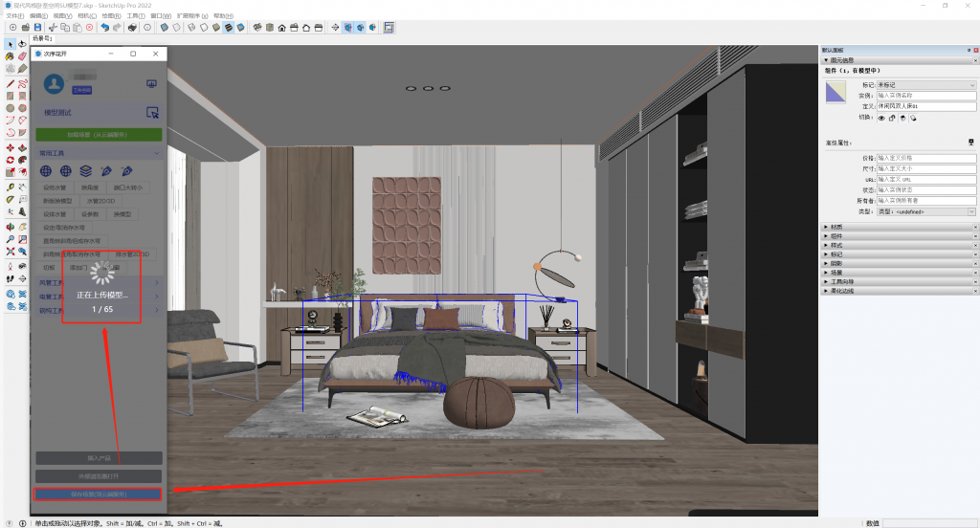Click the Open file icon
This screenshot has height=528, width=980.
[26, 28]
